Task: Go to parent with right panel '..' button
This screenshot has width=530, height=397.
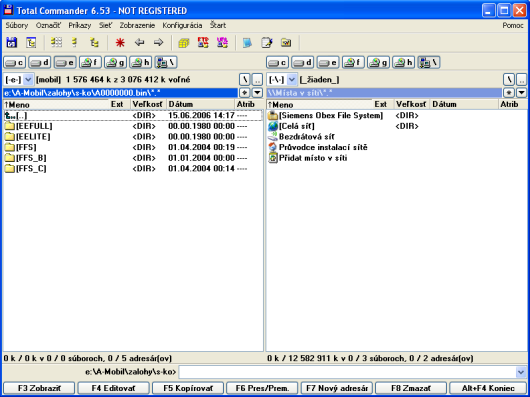Action: pyautogui.click(x=521, y=80)
